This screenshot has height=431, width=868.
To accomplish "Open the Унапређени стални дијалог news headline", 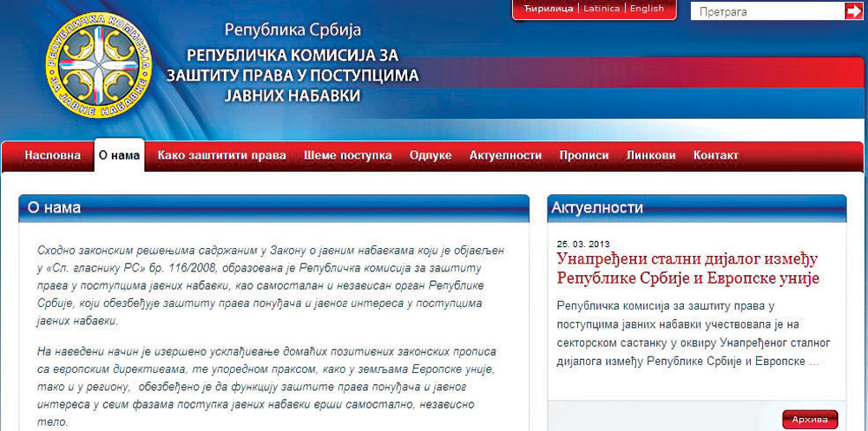I will [687, 269].
